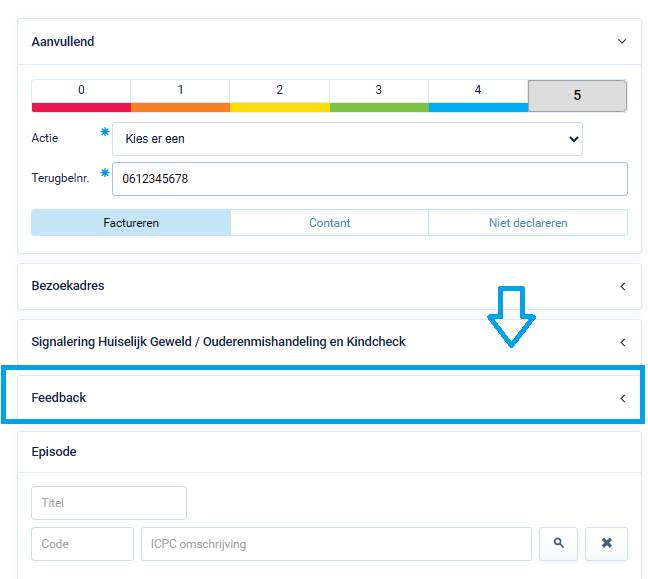Choose the Contant payment option
Viewport: 648px width, 579px height.
click(329, 223)
